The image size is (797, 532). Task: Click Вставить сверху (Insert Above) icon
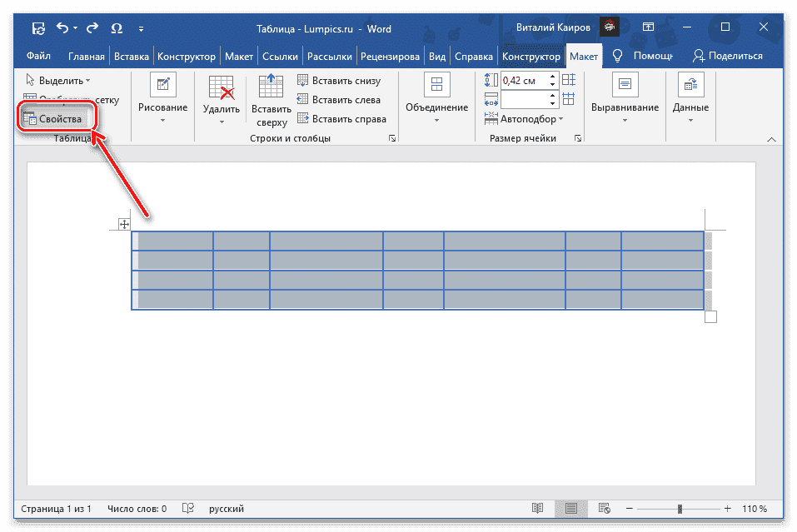click(x=271, y=87)
